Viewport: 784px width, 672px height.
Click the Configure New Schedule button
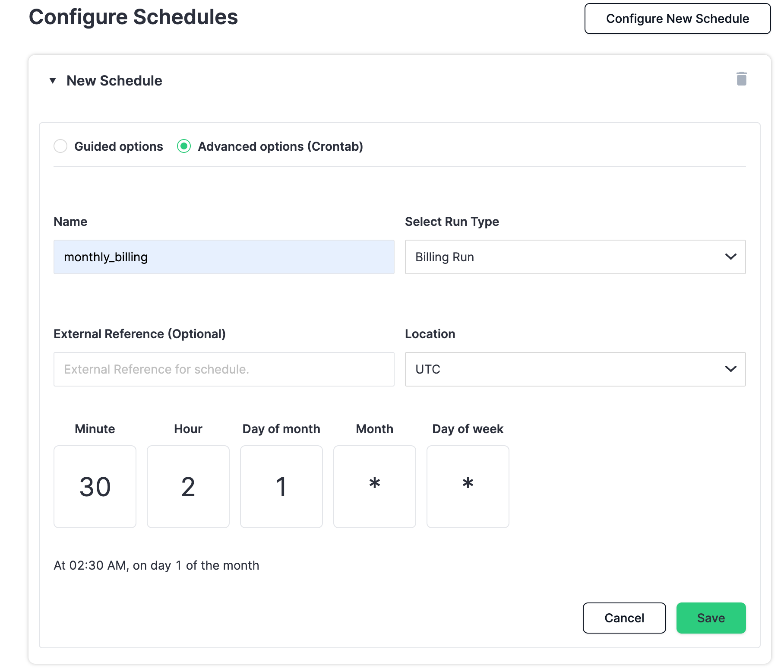pos(677,19)
